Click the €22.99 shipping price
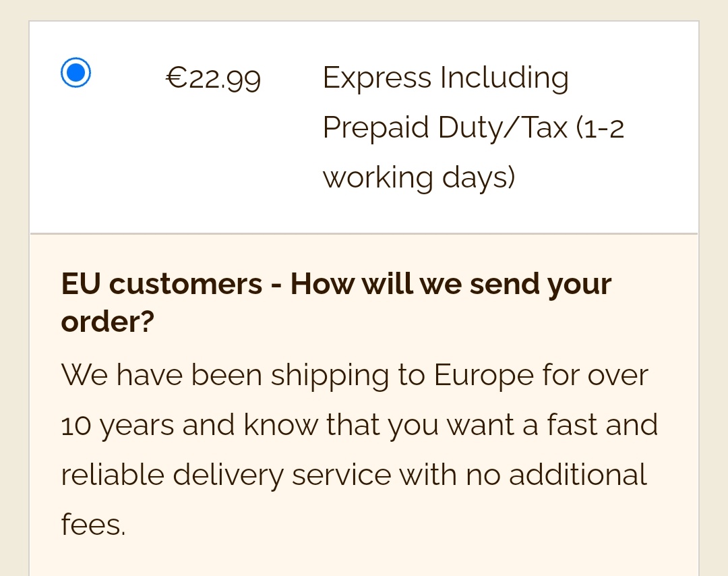Screen dimensions: 728x576 (214, 78)
